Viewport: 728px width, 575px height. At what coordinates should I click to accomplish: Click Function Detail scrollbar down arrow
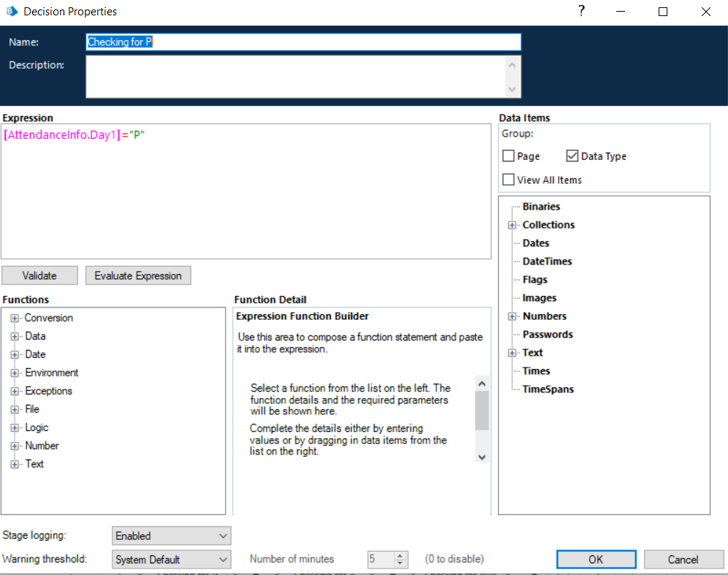point(482,457)
